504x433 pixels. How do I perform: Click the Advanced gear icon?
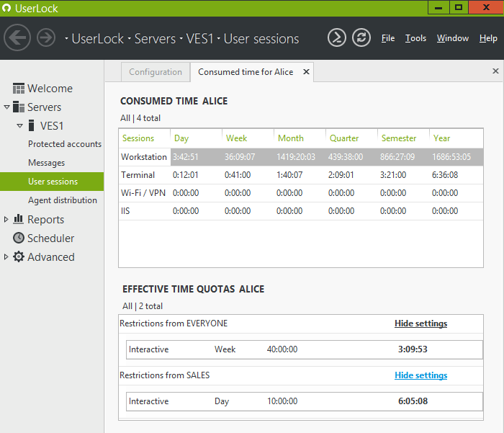(19, 256)
